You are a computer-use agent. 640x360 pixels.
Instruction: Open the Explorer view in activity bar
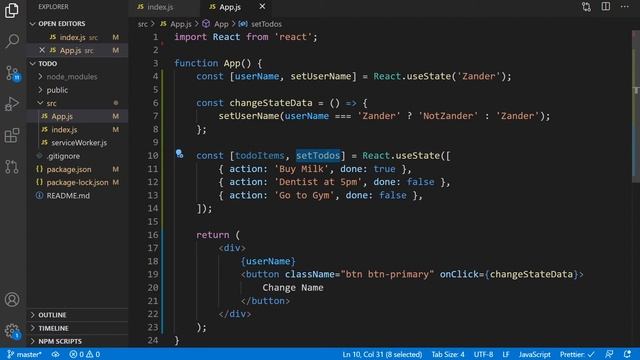pos(12,10)
